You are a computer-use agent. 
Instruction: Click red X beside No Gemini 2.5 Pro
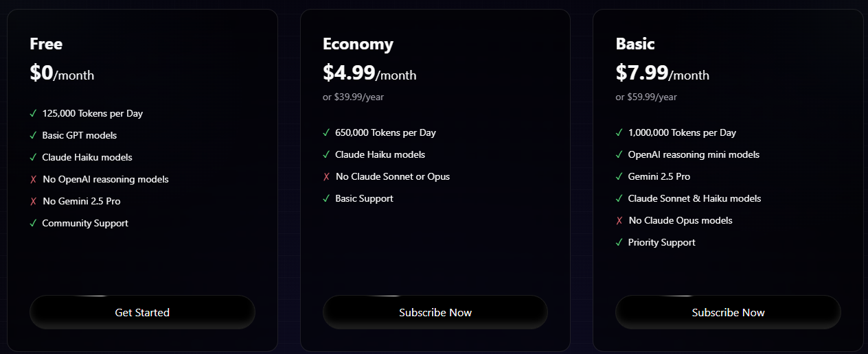pos(33,201)
